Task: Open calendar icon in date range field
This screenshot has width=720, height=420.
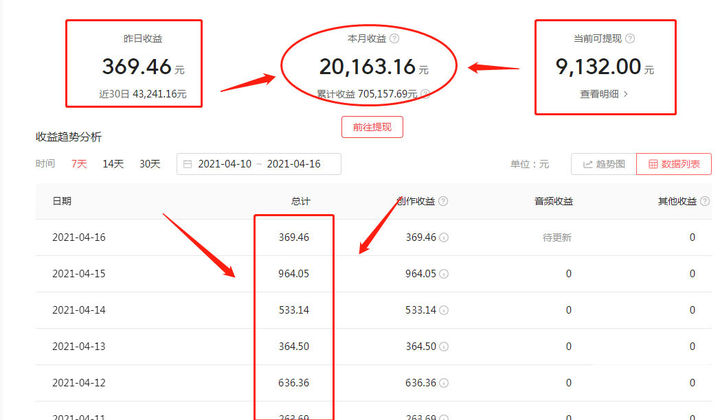Action: (x=187, y=164)
